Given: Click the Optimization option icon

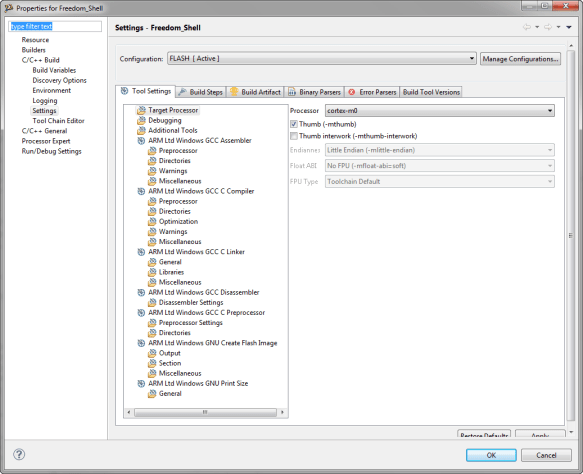Looking at the screenshot, I should [152, 222].
